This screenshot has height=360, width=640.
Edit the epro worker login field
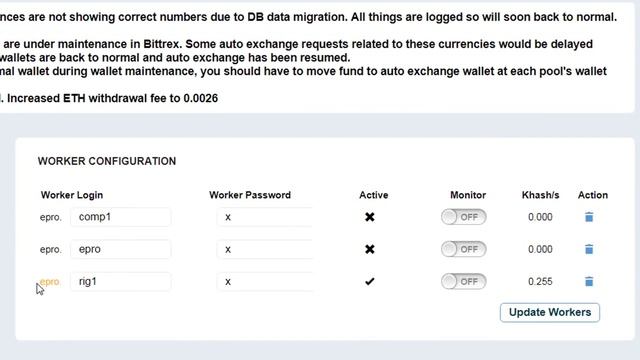pos(120,249)
